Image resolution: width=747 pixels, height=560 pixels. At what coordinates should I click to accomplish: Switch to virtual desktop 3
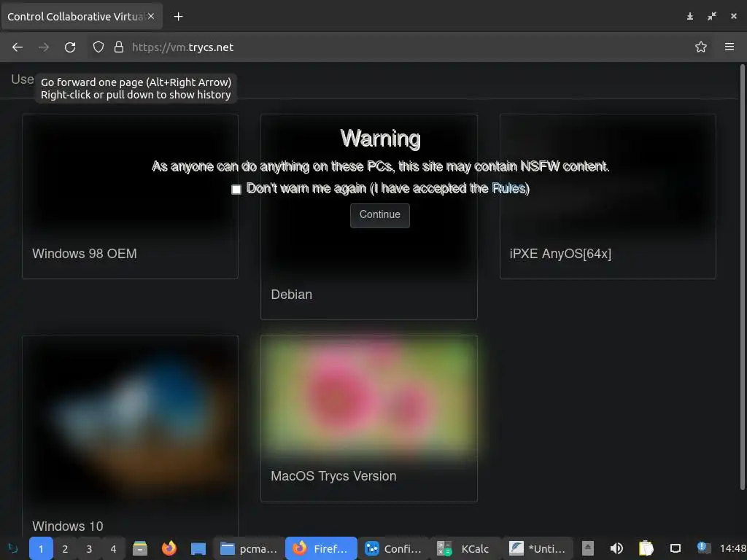click(x=89, y=548)
